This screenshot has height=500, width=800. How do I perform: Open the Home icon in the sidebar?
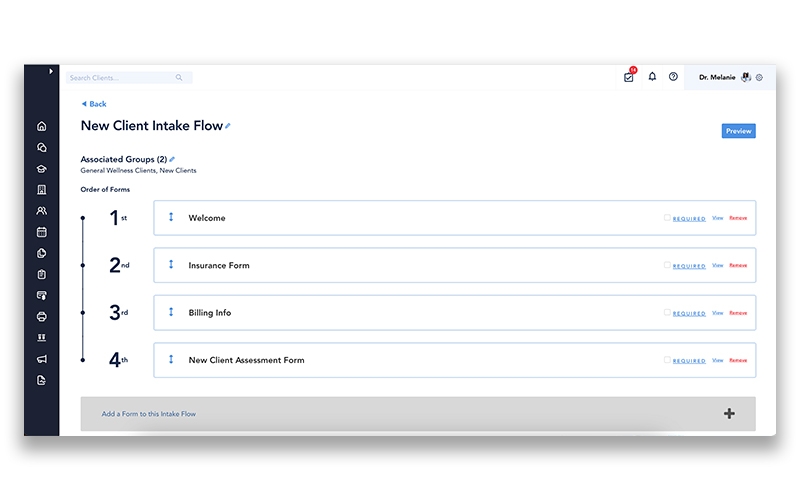click(x=42, y=126)
